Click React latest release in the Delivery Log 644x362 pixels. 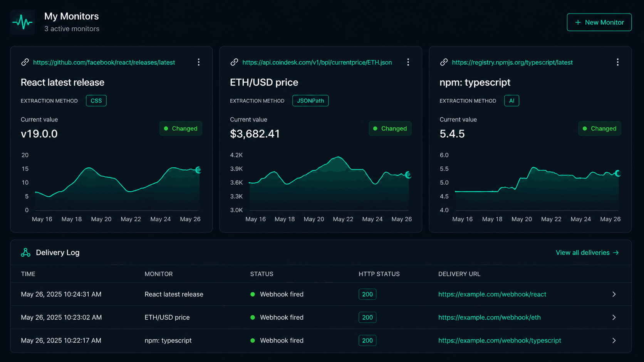pos(174,294)
